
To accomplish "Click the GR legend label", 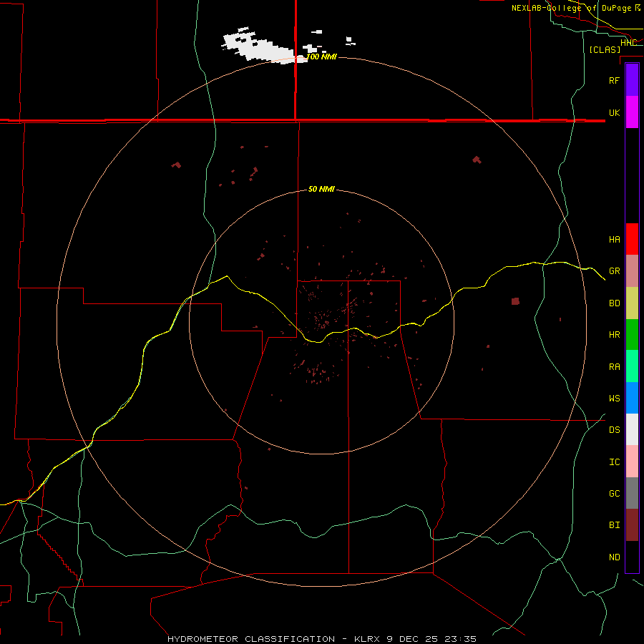I will [x=614, y=271].
